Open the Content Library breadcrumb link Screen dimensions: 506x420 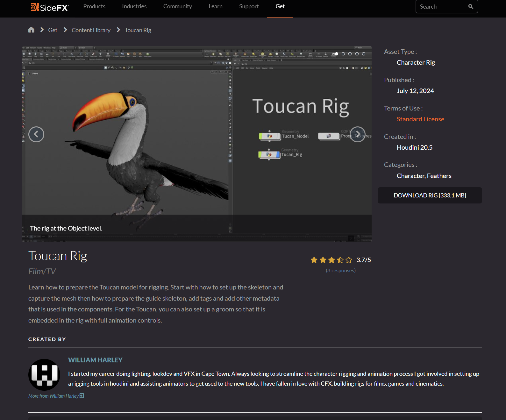(91, 30)
